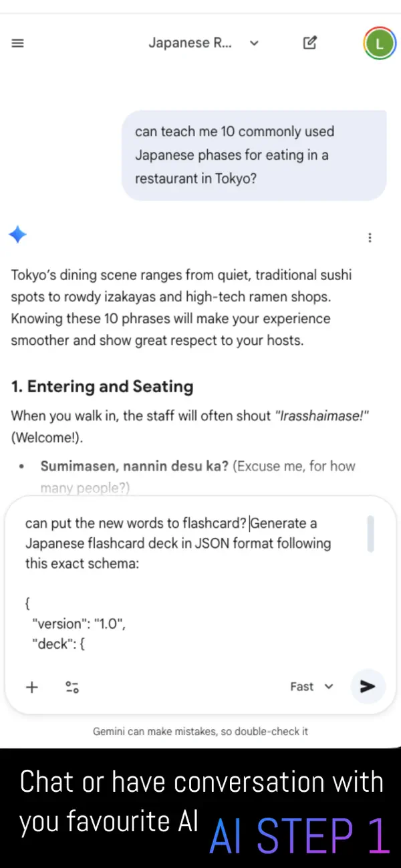
Task: Open the tools settings icon in the prompt bar
Action: coord(72,686)
